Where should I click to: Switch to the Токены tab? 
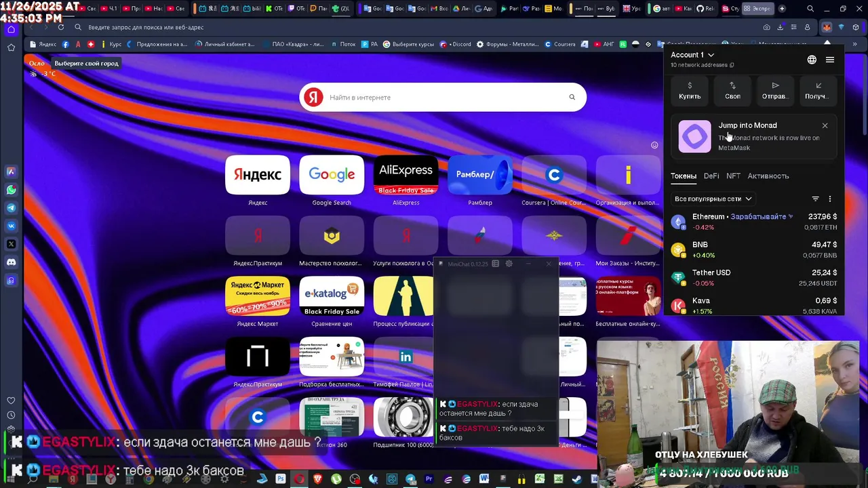point(684,176)
